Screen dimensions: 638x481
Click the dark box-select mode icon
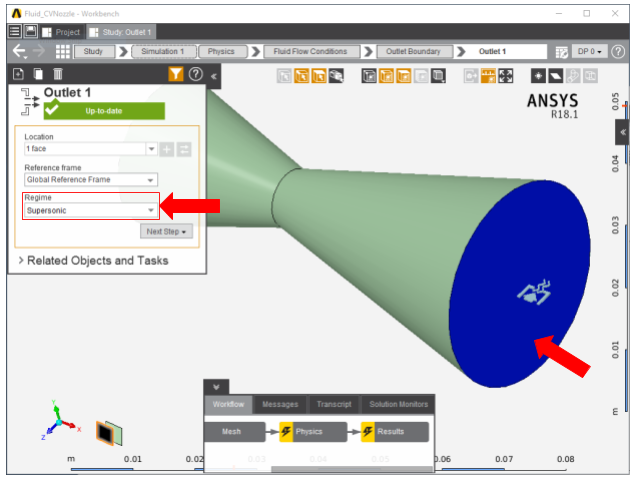[336, 76]
